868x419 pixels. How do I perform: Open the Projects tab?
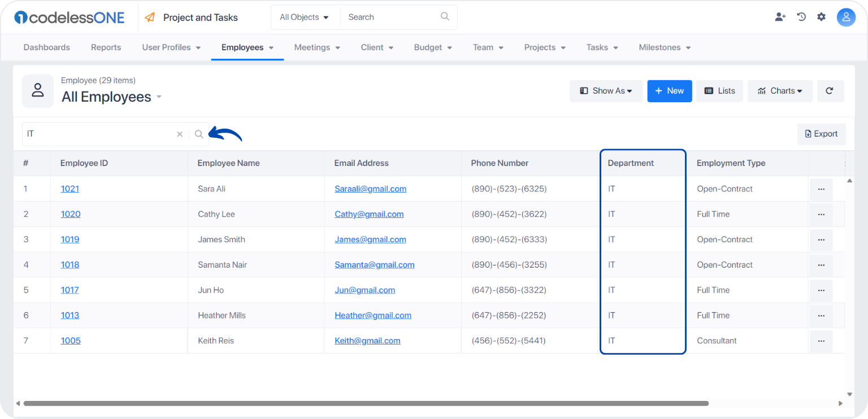(x=545, y=47)
